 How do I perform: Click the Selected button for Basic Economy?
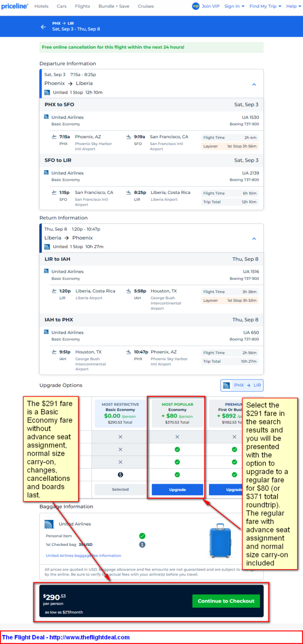pos(120,490)
